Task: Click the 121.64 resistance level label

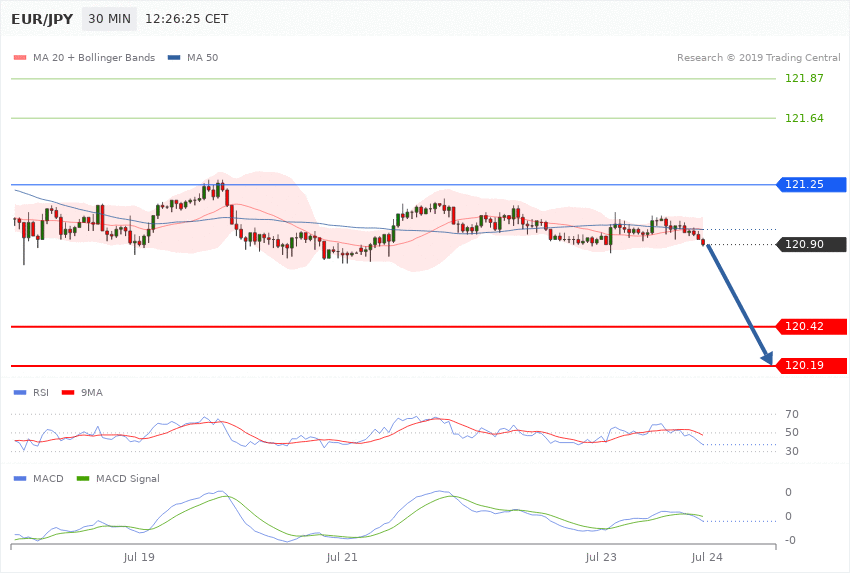Action: pyautogui.click(x=804, y=118)
